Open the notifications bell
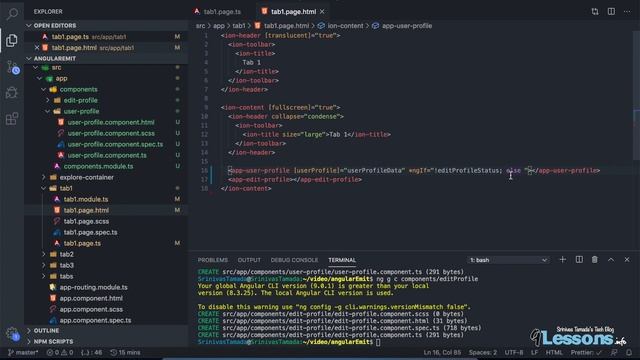The height and width of the screenshot is (360, 640). pos(629,352)
